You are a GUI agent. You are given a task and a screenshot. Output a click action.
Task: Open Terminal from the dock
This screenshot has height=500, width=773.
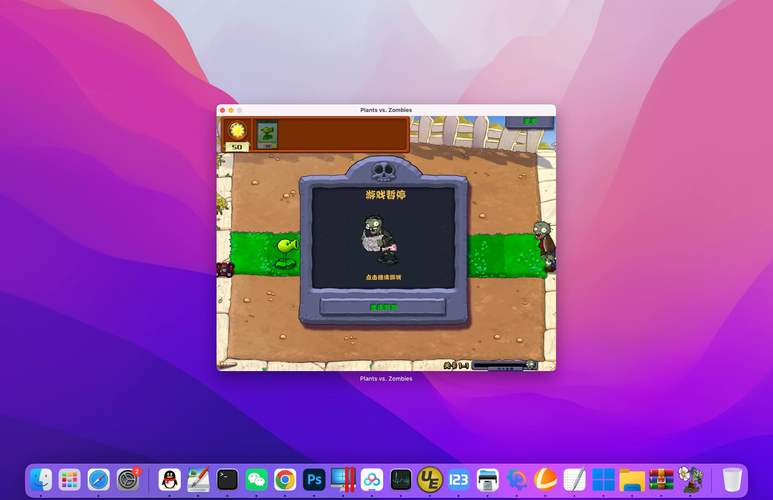coord(227,479)
